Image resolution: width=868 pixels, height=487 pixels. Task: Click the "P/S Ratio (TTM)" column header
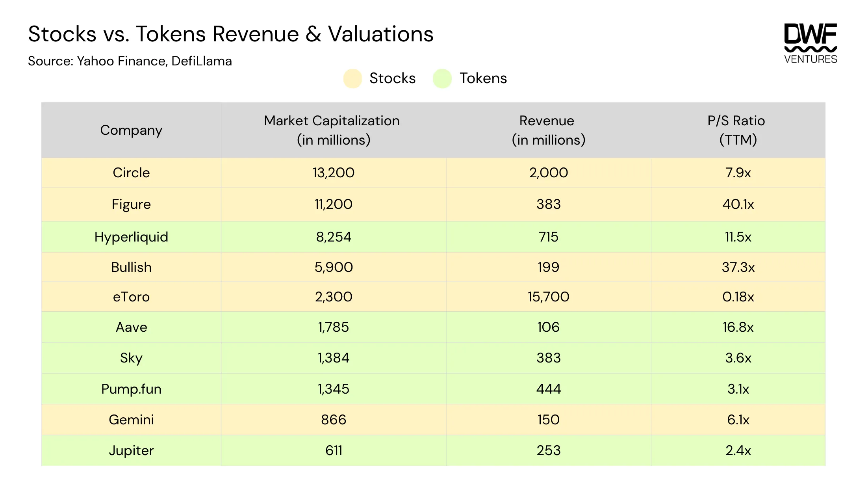[738, 130]
